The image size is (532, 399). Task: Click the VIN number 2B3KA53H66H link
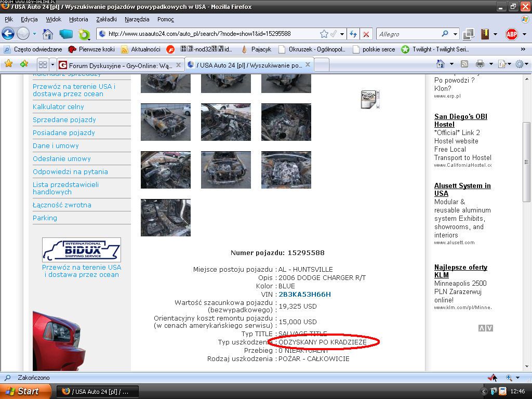(304, 294)
